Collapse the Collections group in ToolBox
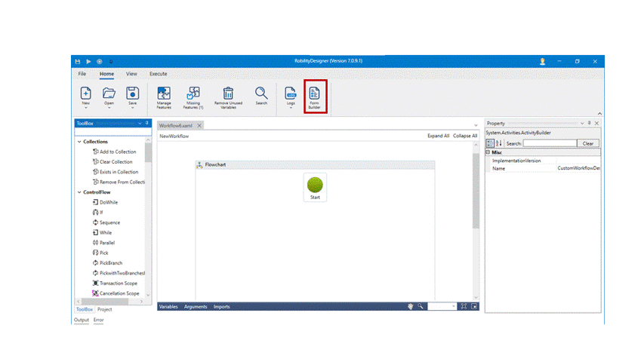 click(x=79, y=142)
